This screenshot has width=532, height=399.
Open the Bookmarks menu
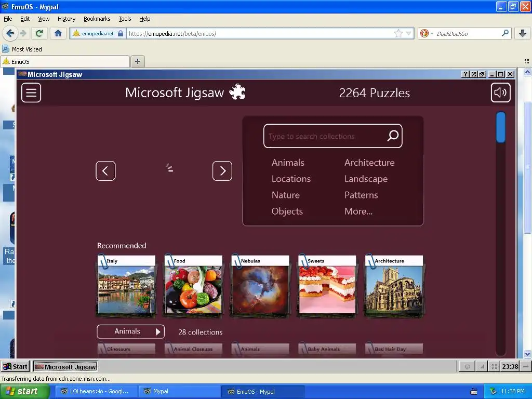pyautogui.click(x=97, y=19)
